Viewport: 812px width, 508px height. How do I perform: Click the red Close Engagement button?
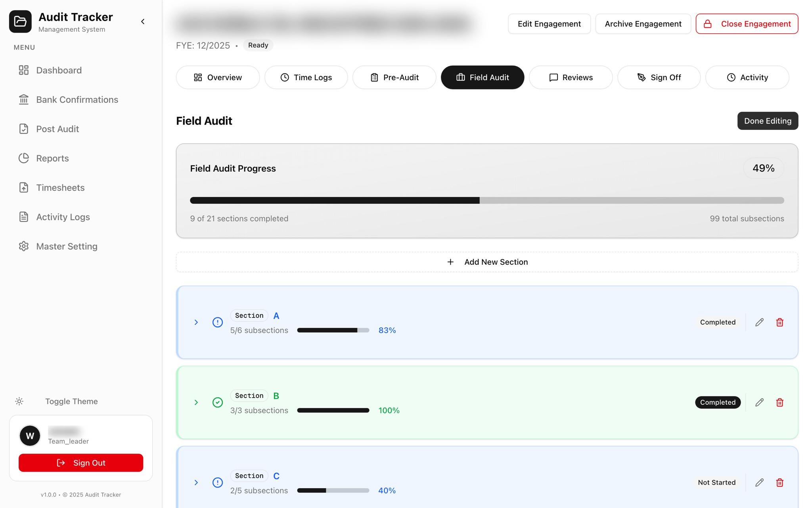747,24
